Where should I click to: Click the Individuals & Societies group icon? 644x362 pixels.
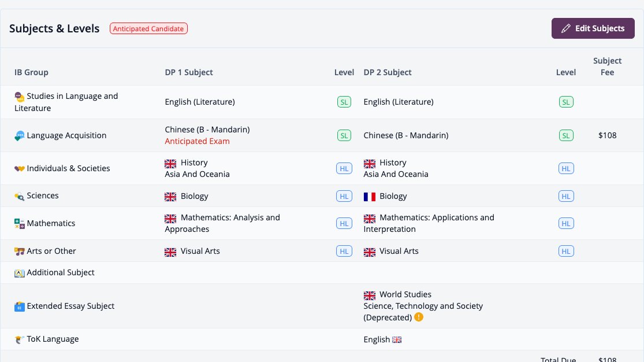pos(19,169)
